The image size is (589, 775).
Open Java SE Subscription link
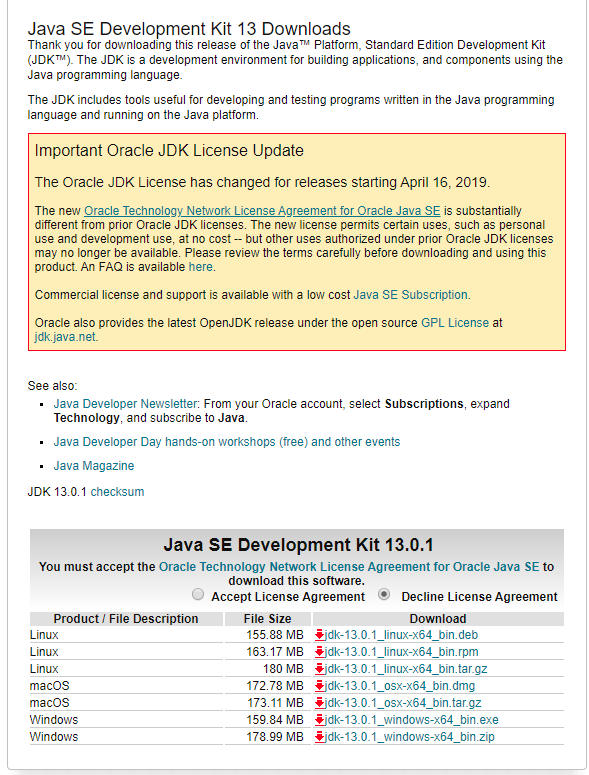coord(411,295)
